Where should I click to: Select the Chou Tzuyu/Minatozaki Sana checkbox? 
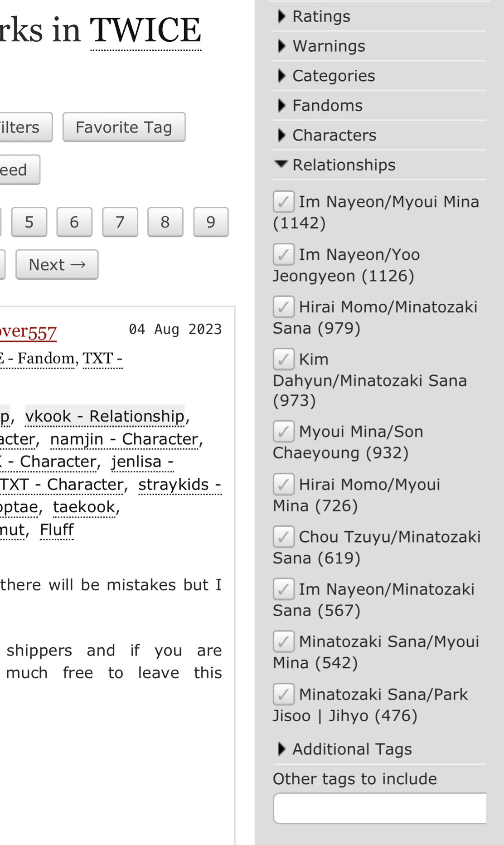[284, 537]
